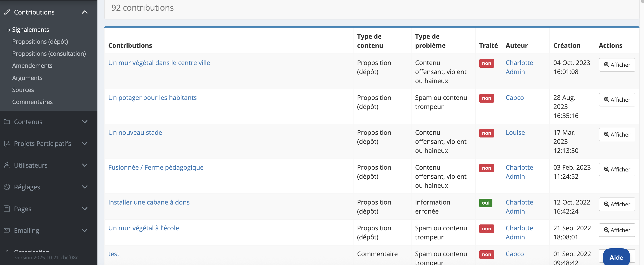Expand the Emailing section chevron

pyautogui.click(x=85, y=230)
